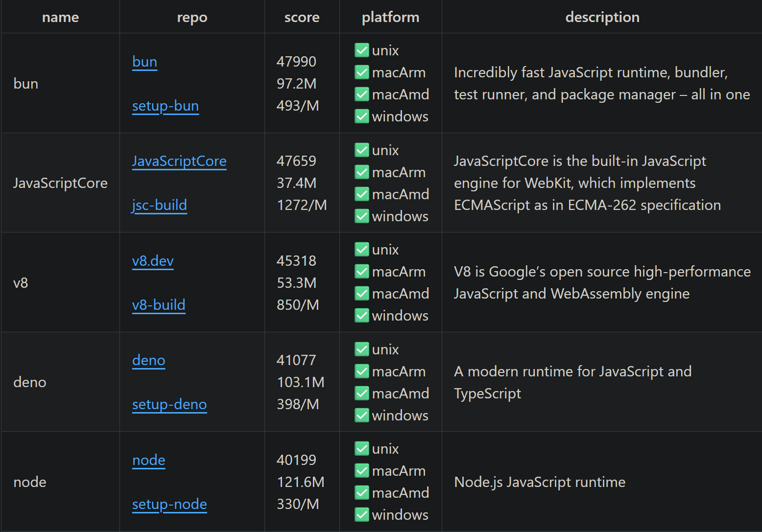Viewport: 762px width, 532px height.
Task: Click the 'JavaScriptCore is the built-in' description
Action: (587, 183)
